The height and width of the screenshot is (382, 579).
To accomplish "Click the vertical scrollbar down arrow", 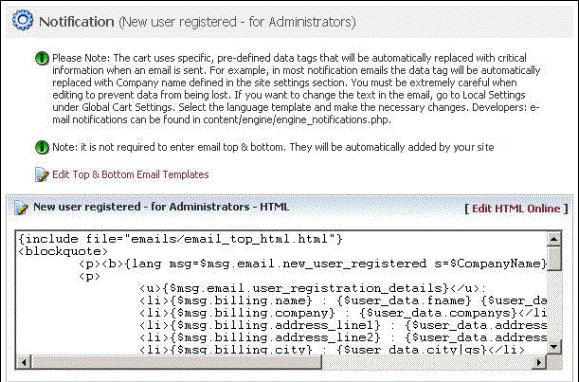I will click(x=554, y=347).
